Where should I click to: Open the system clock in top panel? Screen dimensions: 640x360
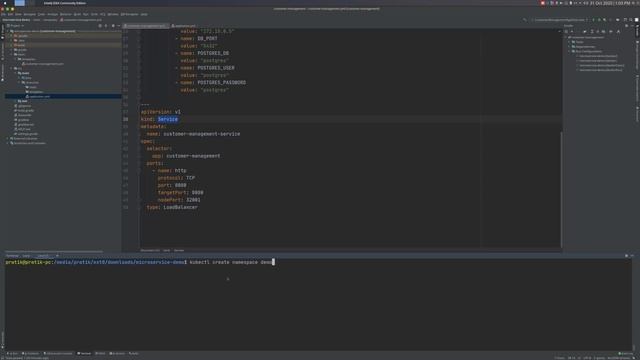[x=609, y=3]
